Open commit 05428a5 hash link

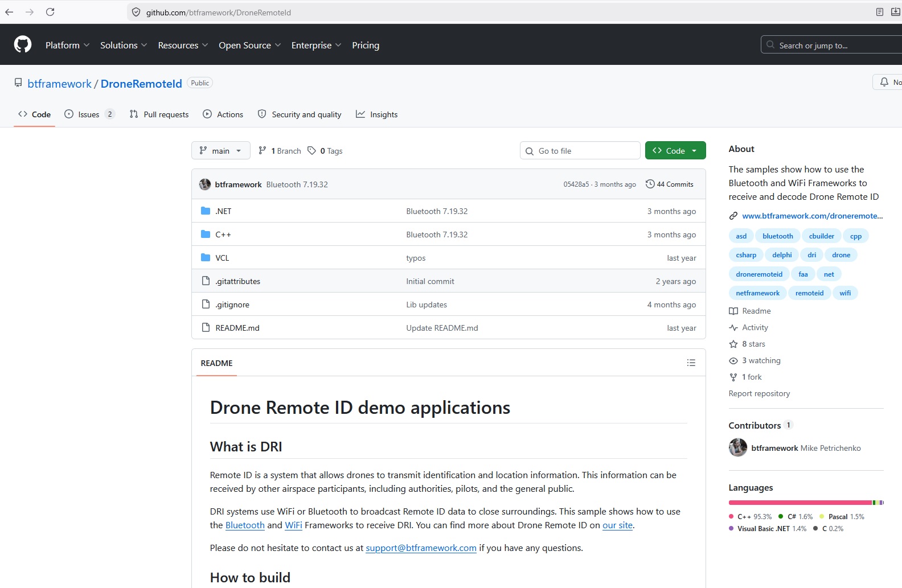tap(576, 184)
